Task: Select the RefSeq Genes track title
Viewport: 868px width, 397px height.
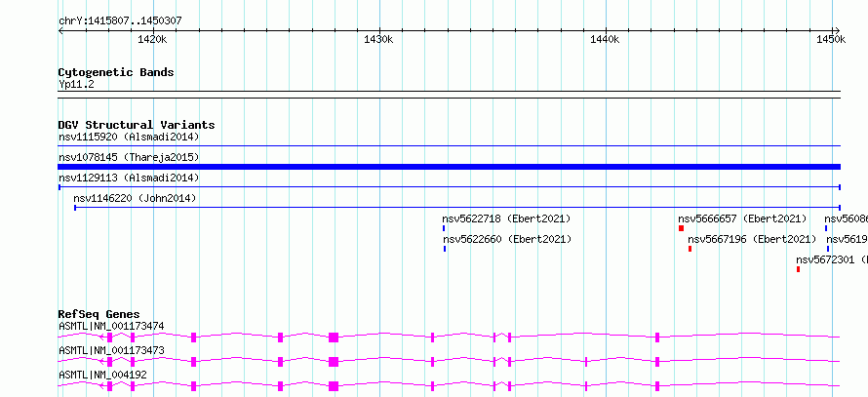Action: (99, 314)
